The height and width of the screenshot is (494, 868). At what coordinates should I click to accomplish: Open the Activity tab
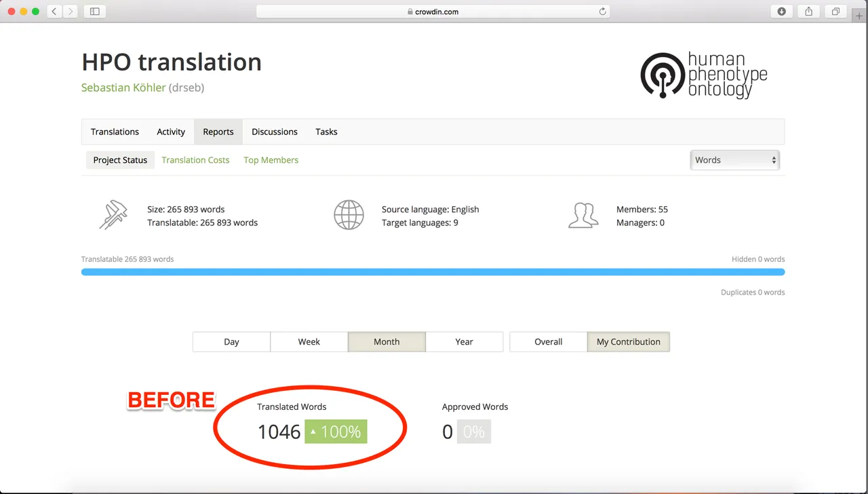click(x=171, y=132)
